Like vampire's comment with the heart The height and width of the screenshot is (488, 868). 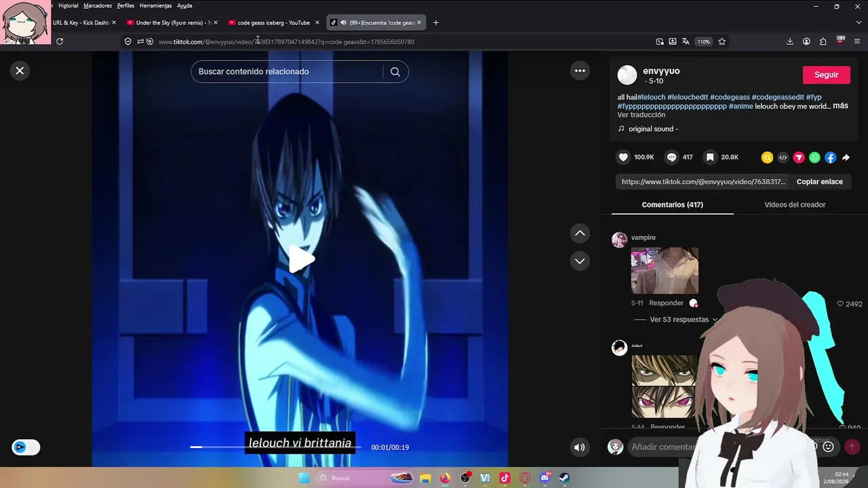tap(840, 304)
